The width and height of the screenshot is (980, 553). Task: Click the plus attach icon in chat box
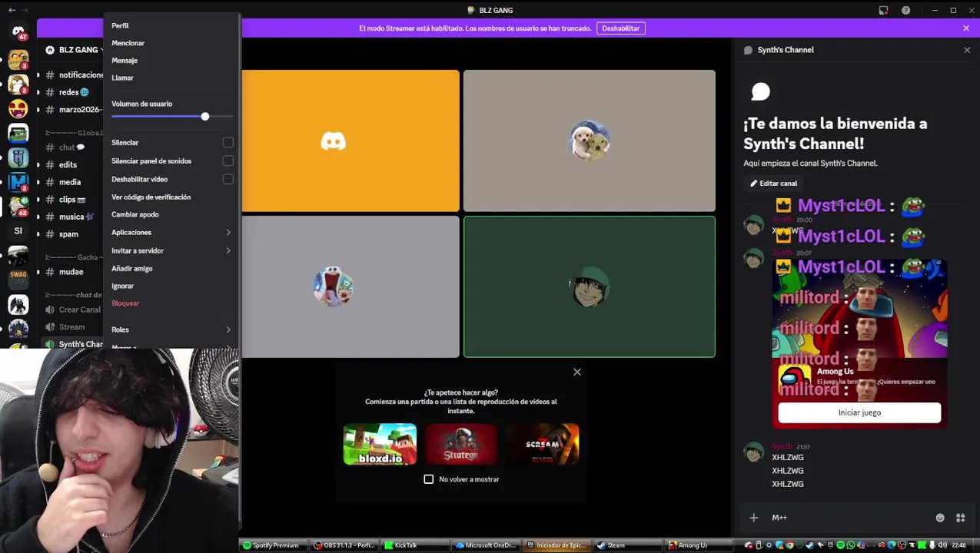(x=754, y=518)
